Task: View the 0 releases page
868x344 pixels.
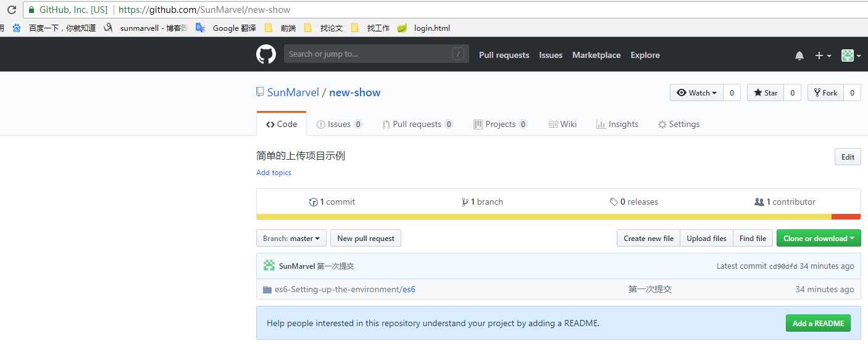Action: point(633,202)
